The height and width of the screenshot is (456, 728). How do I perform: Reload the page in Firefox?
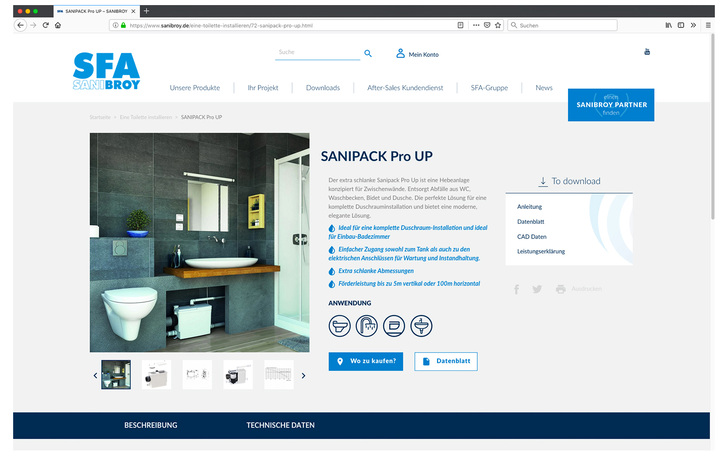pyautogui.click(x=45, y=24)
